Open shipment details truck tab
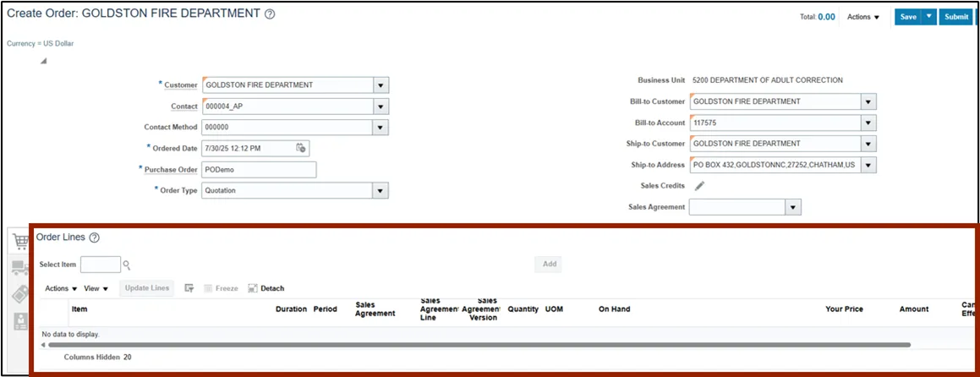The height and width of the screenshot is (377, 980). 20,268
